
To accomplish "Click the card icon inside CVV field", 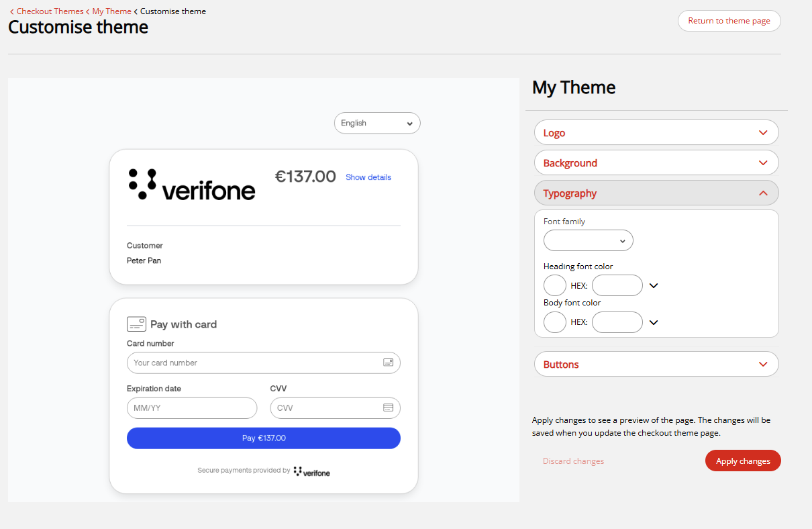I will click(x=388, y=407).
